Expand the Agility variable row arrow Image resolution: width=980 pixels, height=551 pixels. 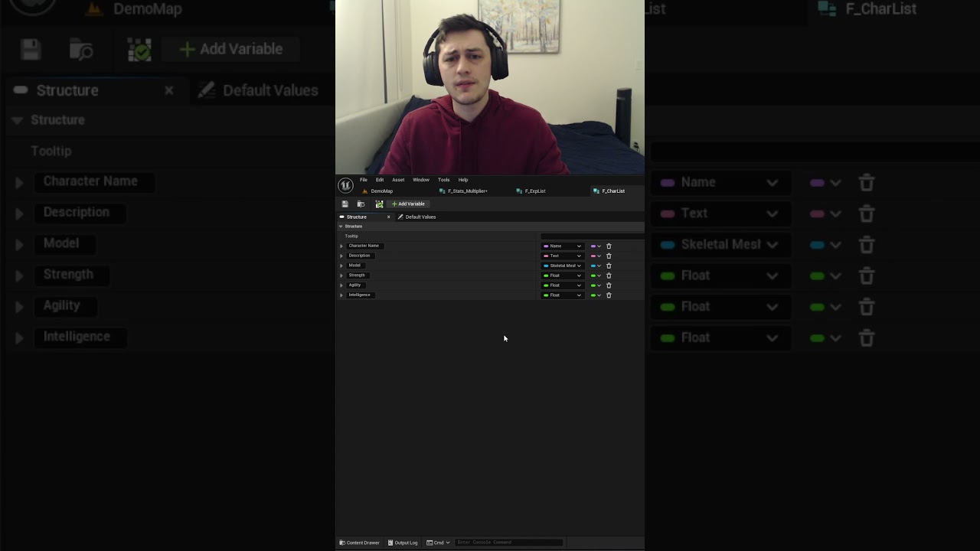click(341, 285)
